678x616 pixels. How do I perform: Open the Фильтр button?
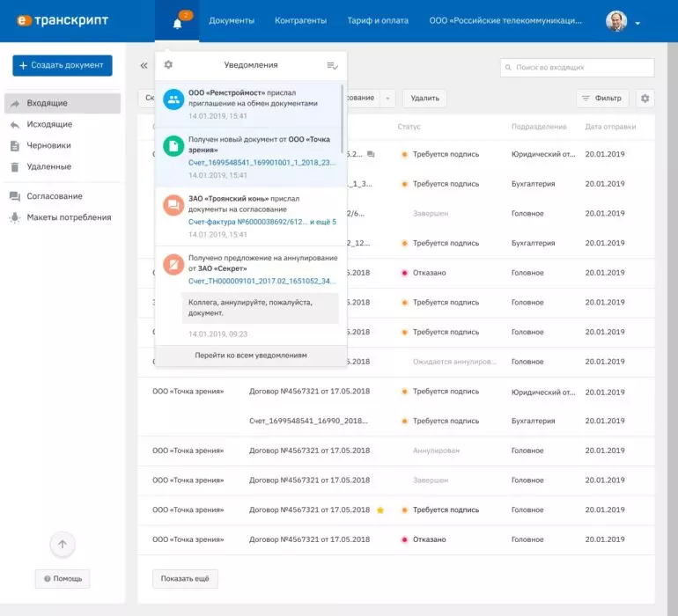point(602,99)
